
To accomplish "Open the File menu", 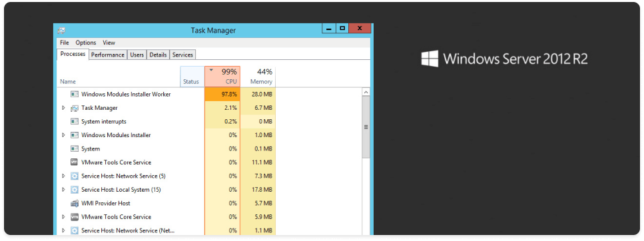I will click(65, 43).
